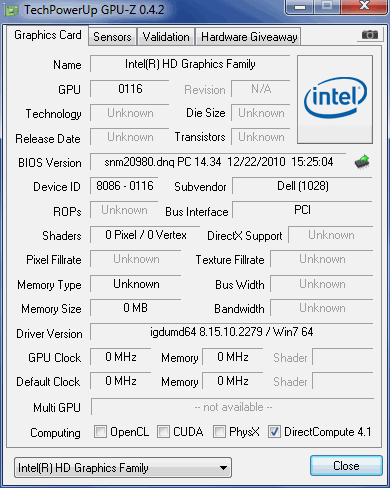Switch to the Sensors tab
The width and height of the screenshot is (390, 488).
point(112,37)
